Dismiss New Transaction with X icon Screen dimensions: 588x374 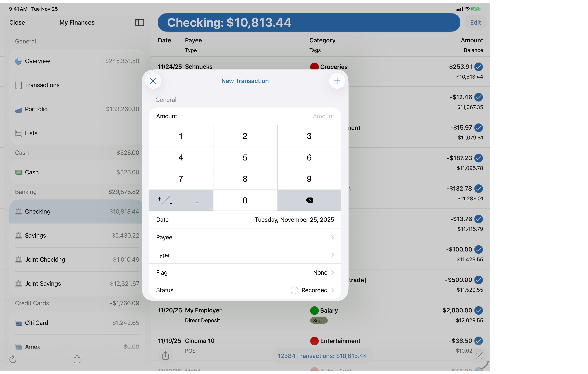pos(153,81)
